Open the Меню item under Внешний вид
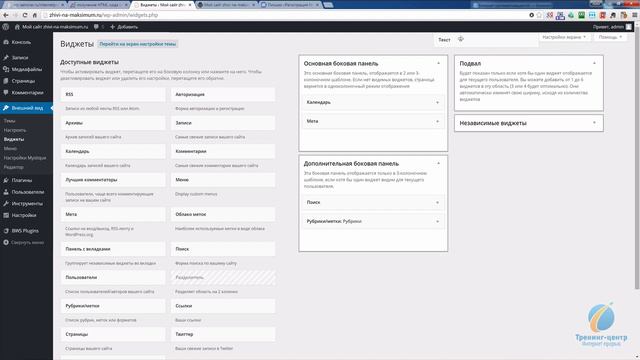The width and height of the screenshot is (640, 360). (10, 149)
